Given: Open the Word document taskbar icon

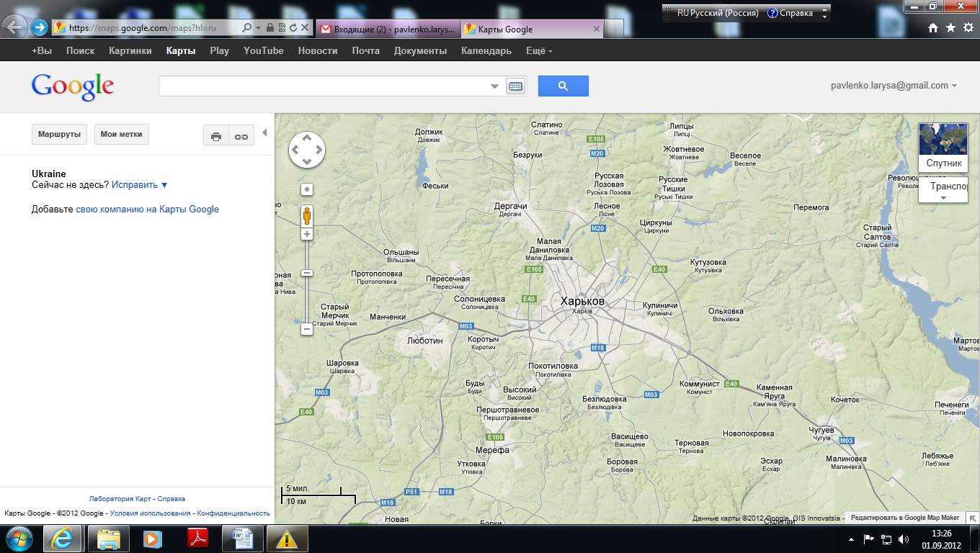Looking at the screenshot, I should point(242,538).
